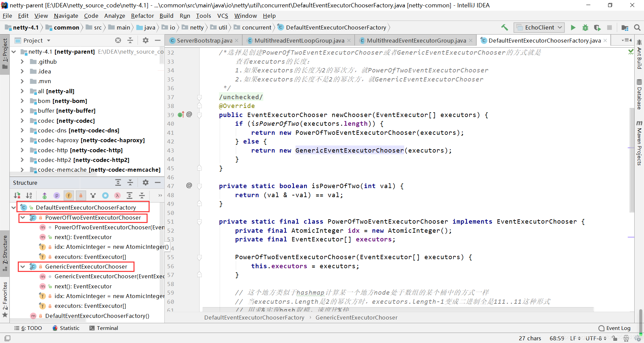Switch to the MultithreadEventLoopGroup.java tab
Viewport: 644px width, 343px height.
point(299,41)
